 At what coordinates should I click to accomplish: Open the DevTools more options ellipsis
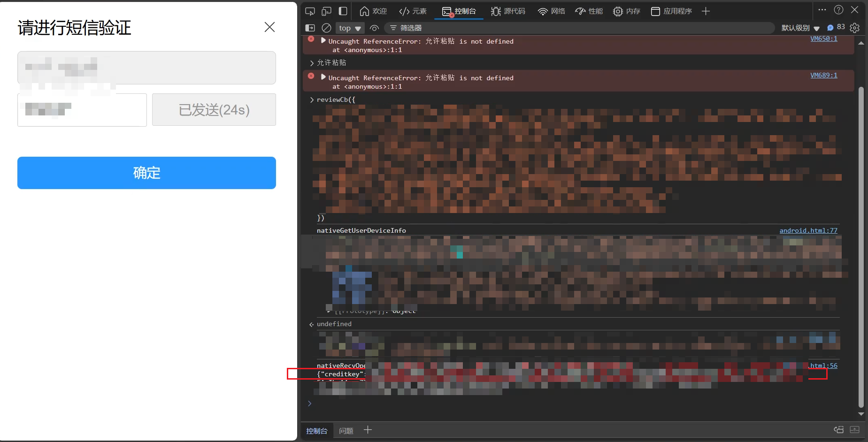point(822,10)
